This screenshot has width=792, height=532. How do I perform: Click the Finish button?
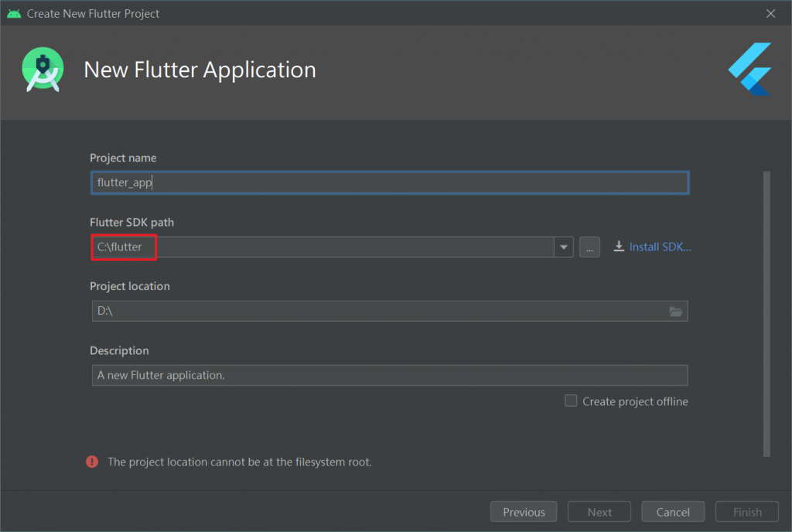coord(747,512)
